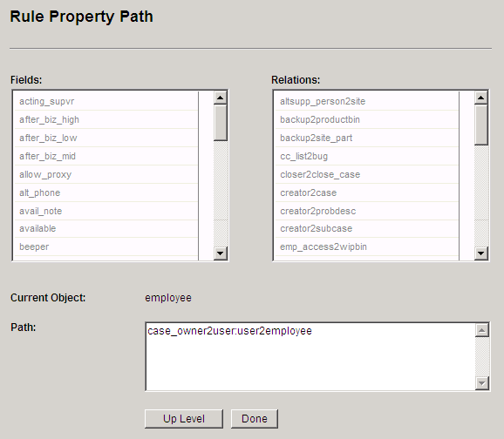This screenshot has height=439, width=504.
Task: Choose the backup2productbin relation
Action: 366,120
